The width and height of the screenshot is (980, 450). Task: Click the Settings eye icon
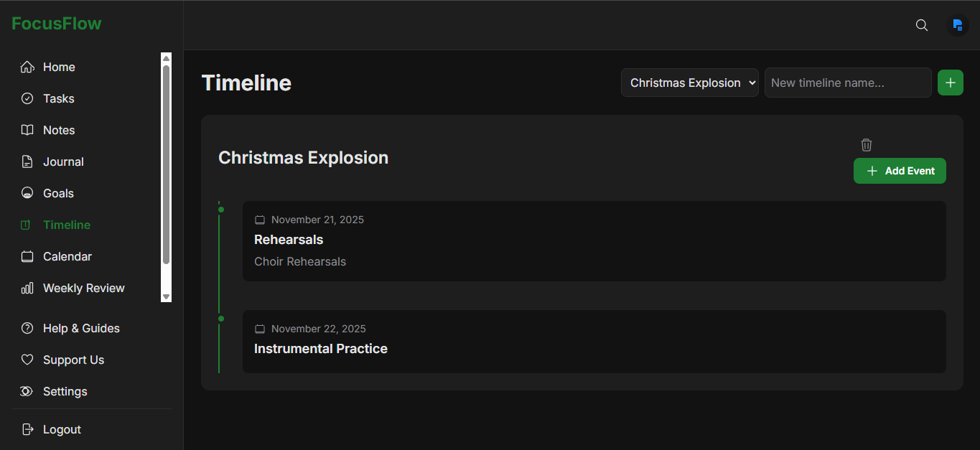pyautogui.click(x=27, y=391)
